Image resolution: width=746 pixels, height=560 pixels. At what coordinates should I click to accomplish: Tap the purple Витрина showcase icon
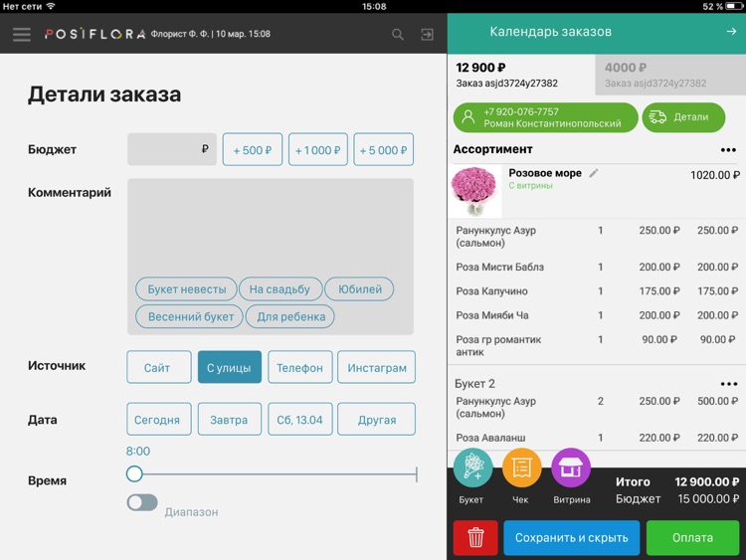571,467
